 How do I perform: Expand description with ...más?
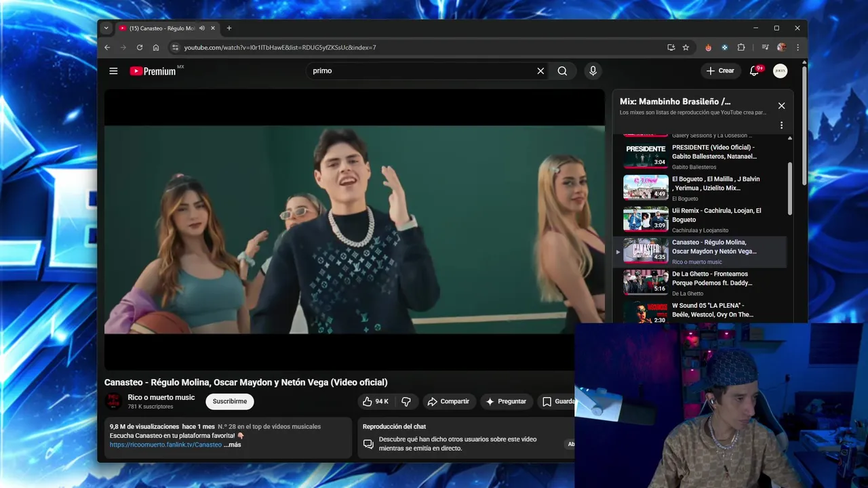pyautogui.click(x=233, y=445)
